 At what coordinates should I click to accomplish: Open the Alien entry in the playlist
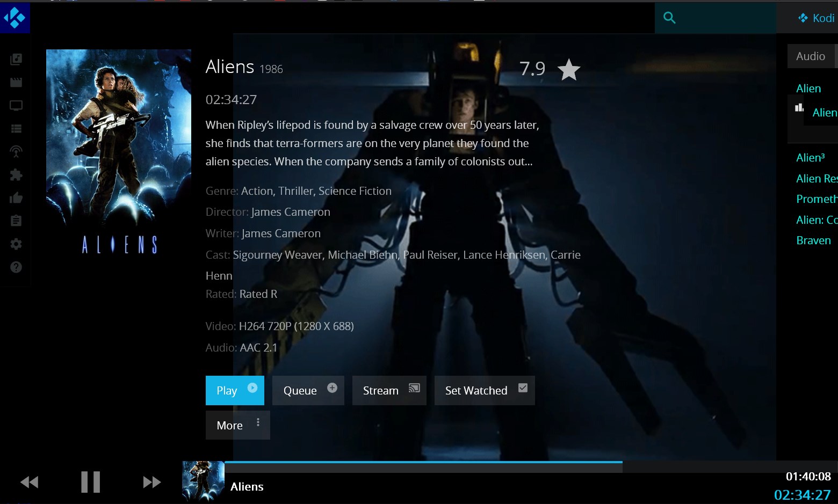point(808,88)
